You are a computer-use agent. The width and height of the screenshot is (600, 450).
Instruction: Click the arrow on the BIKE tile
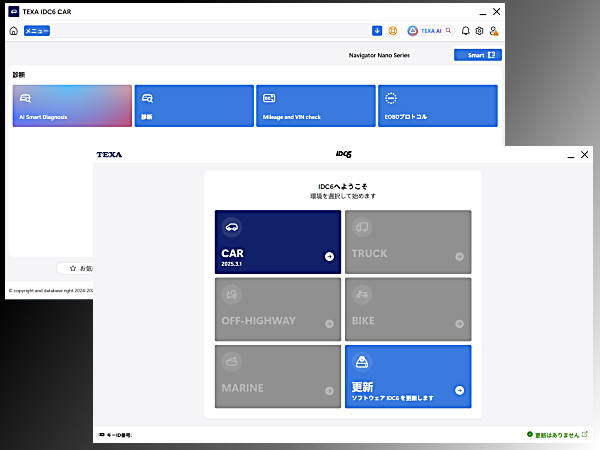(459, 324)
